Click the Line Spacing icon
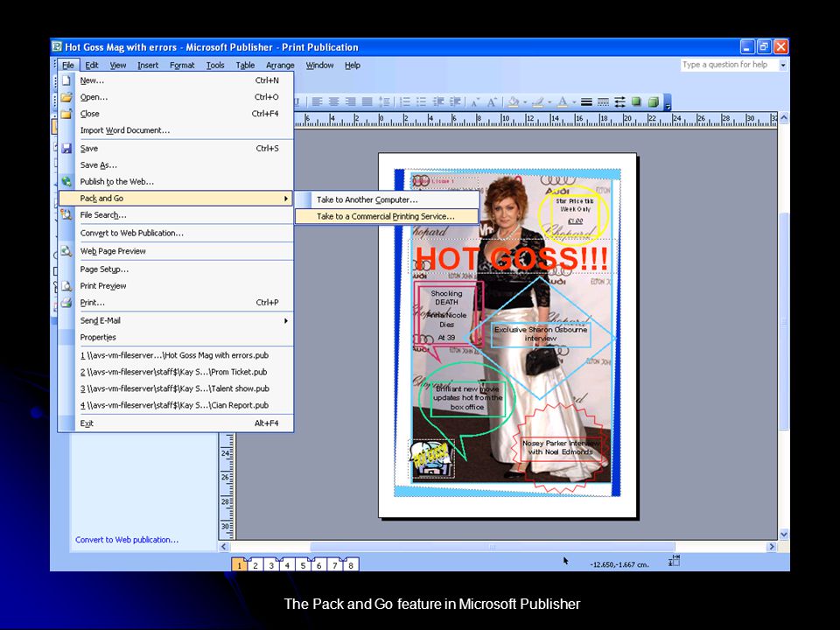 click(384, 101)
